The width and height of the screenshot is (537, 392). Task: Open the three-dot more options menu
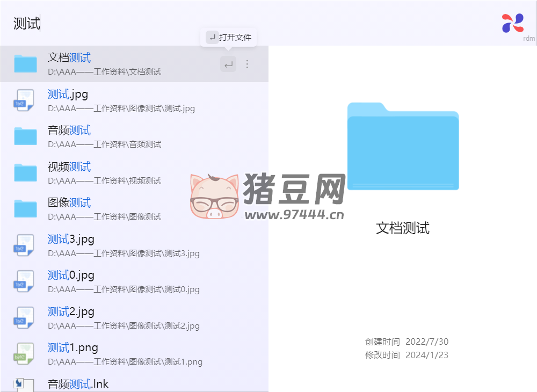coord(247,64)
